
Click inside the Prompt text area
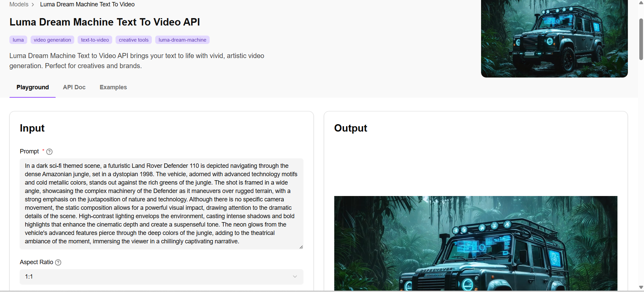161,204
